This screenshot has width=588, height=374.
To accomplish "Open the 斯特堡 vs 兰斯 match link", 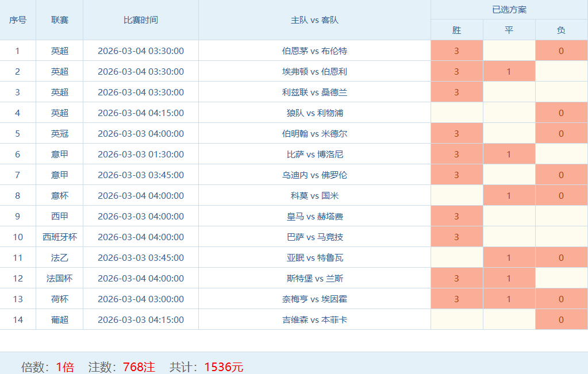I will click(314, 278).
